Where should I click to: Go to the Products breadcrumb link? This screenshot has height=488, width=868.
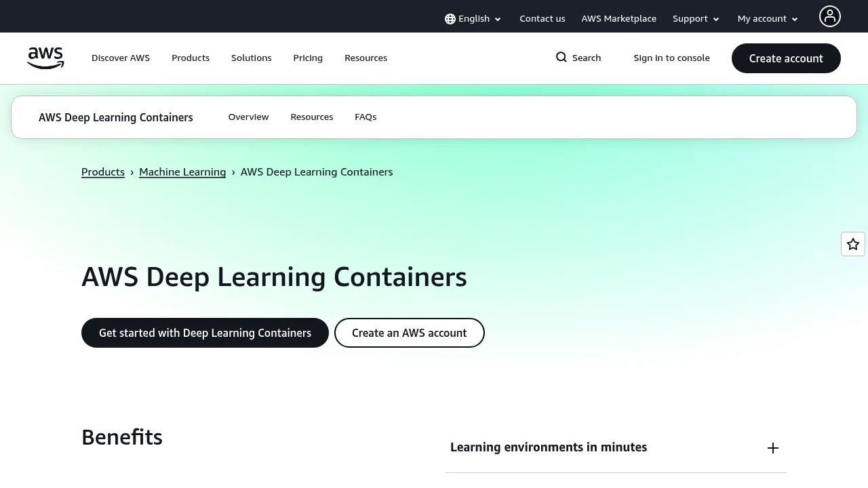(x=103, y=172)
